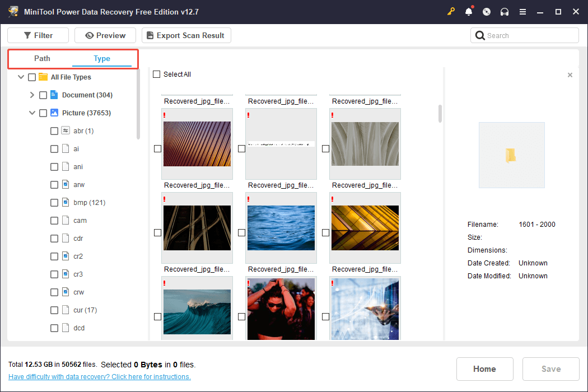Switch to the Path tab
588x392 pixels.
click(42, 59)
